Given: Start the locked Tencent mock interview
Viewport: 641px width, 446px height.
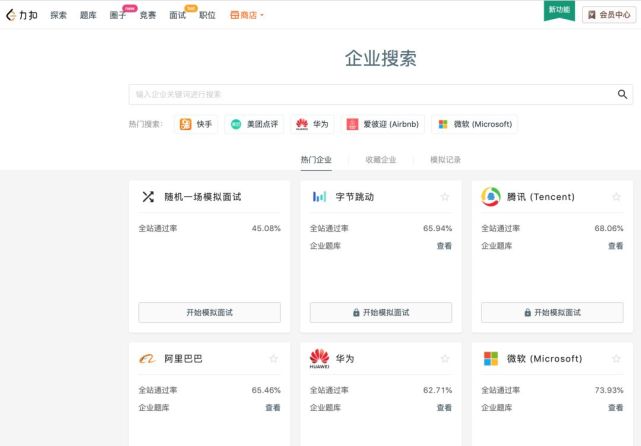Looking at the screenshot, I should click(552, 313).
